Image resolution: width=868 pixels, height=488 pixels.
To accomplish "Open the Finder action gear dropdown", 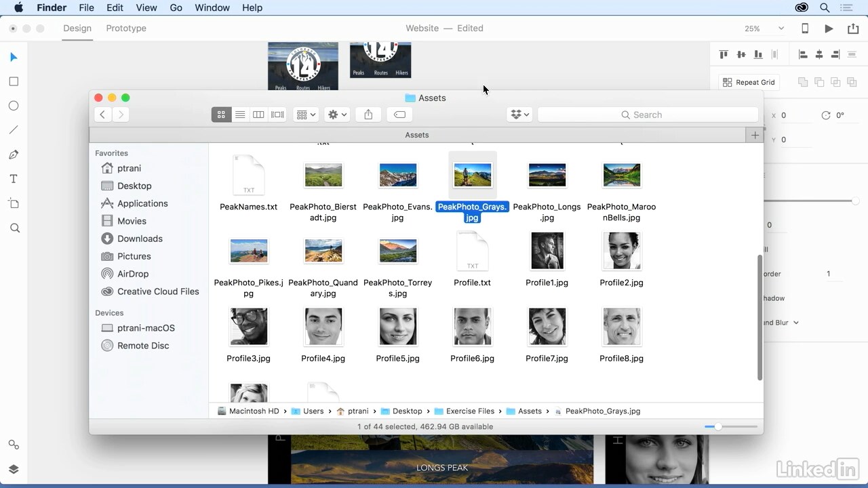I will [x=337, y=115].
